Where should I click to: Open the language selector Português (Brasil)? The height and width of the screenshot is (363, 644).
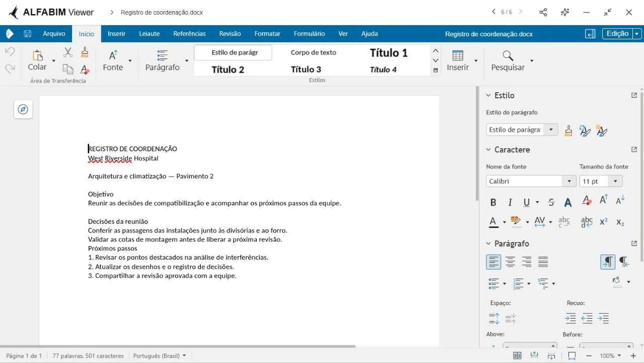click(159, 356)
